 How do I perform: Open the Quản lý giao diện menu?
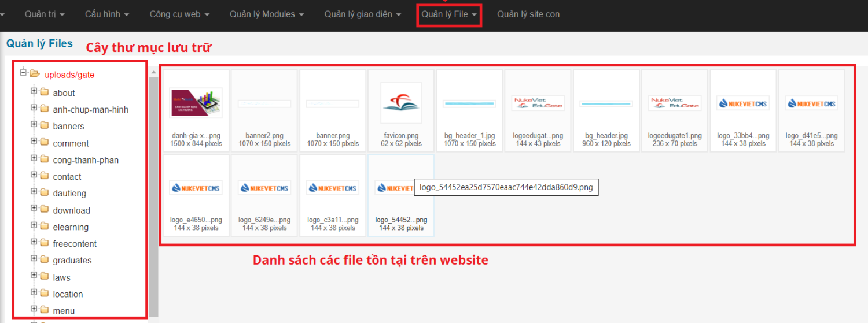click(x=363, y=14)
